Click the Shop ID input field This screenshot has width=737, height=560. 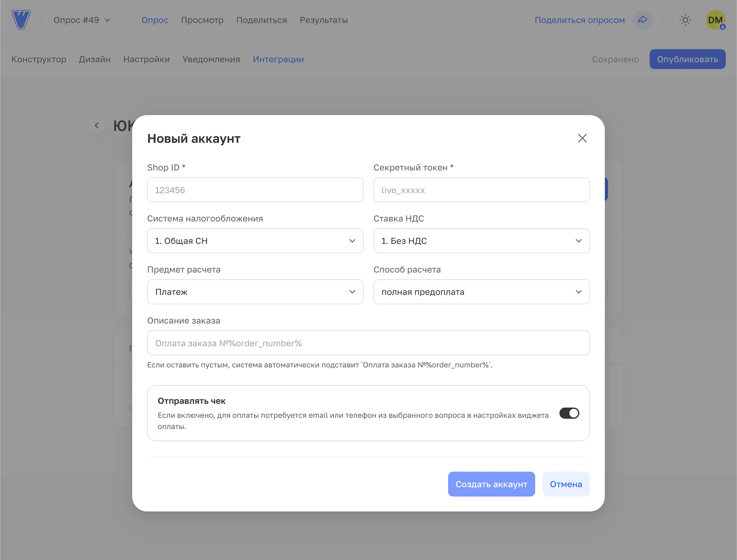(x=255, y=190)
